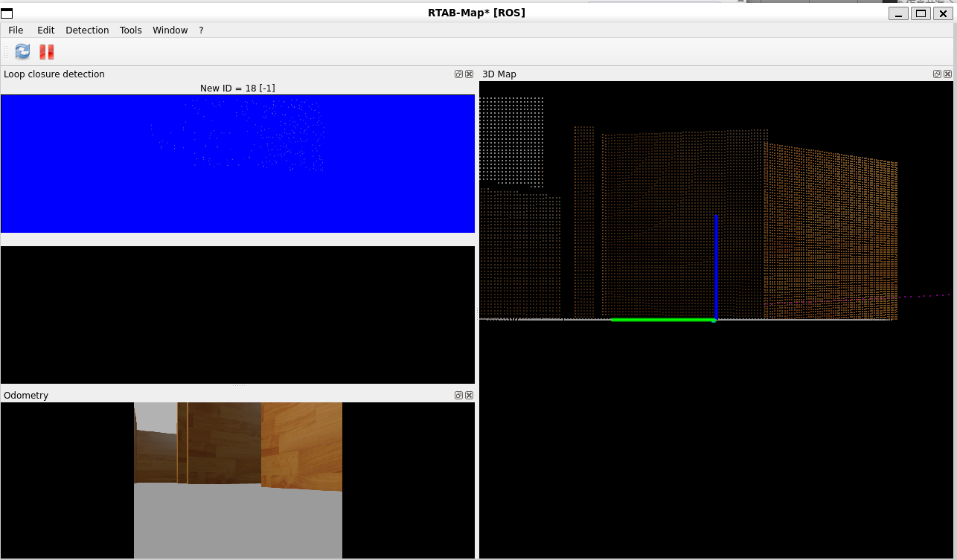
Task: Open the Window menu
Action: tap(170, 30)
